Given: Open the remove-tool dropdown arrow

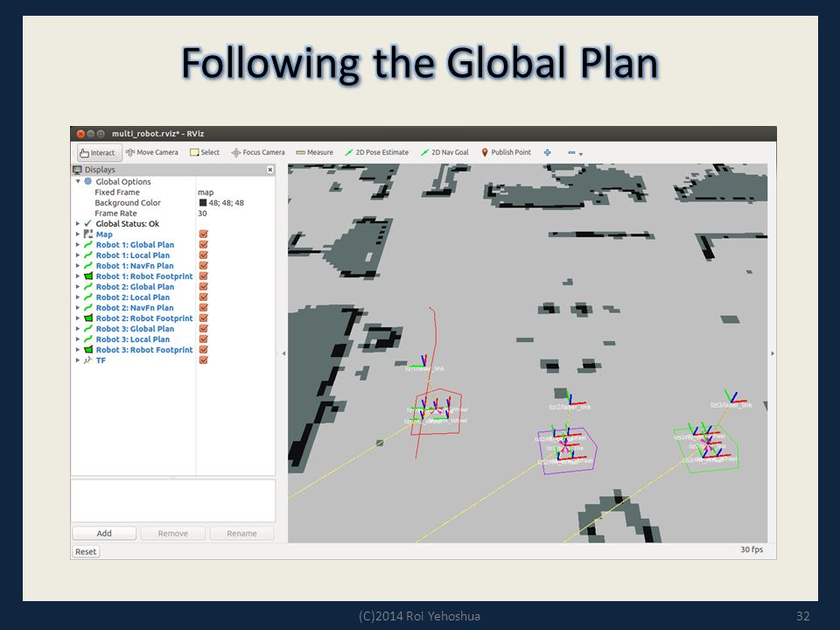Looking at the screenshot, I should 581,154.
